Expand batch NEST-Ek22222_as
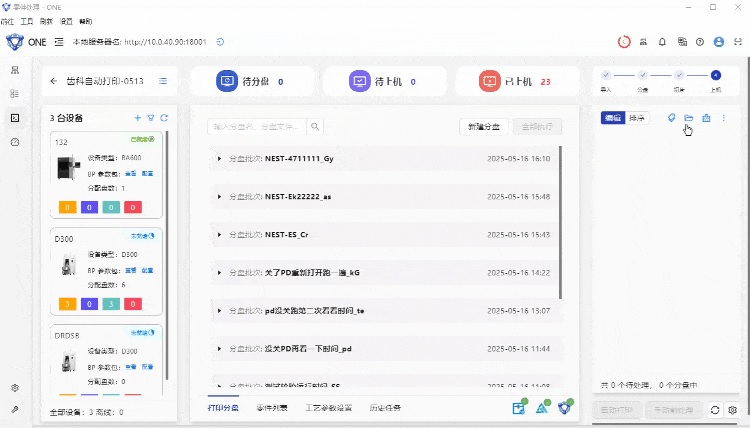Viewport: 750px width, 428px height. pyautogui.click(x=220, y=197)
